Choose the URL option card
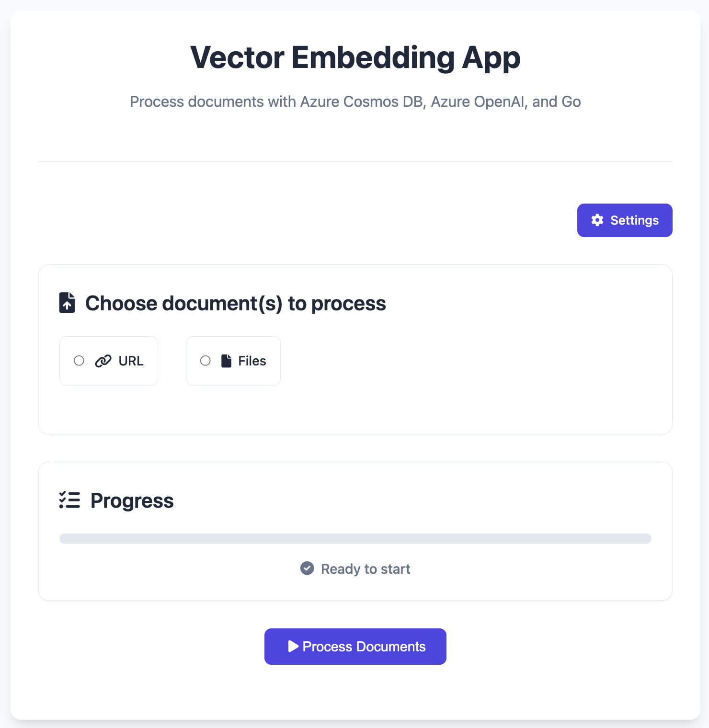 (x=109, y=361)
